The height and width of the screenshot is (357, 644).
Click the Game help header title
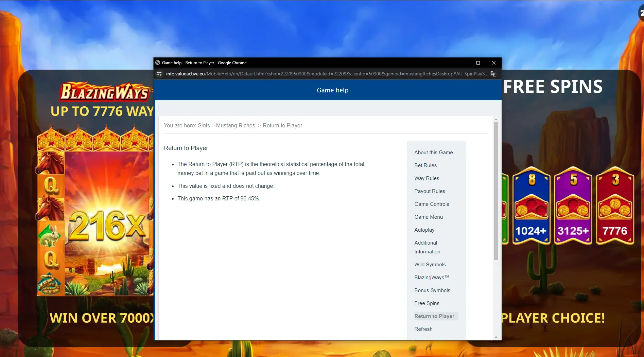pos(332,90)
